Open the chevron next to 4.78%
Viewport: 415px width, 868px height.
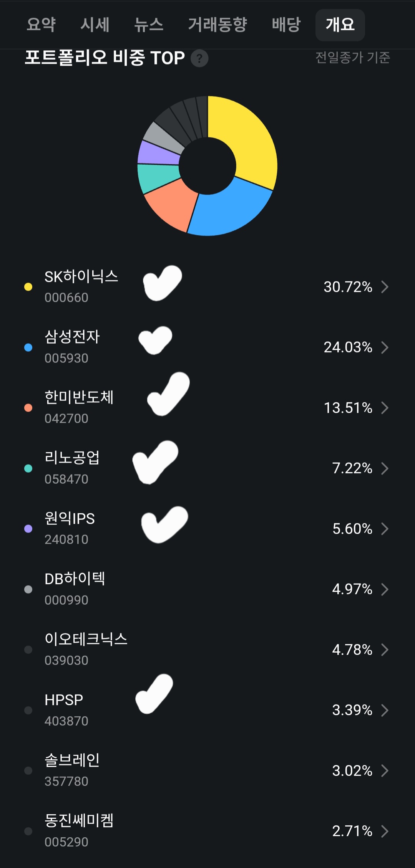tap(385, 650)
